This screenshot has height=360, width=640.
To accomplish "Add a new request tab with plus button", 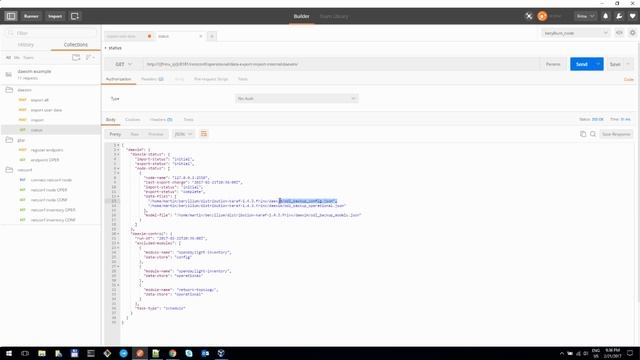I will click(x=212, y=36).
